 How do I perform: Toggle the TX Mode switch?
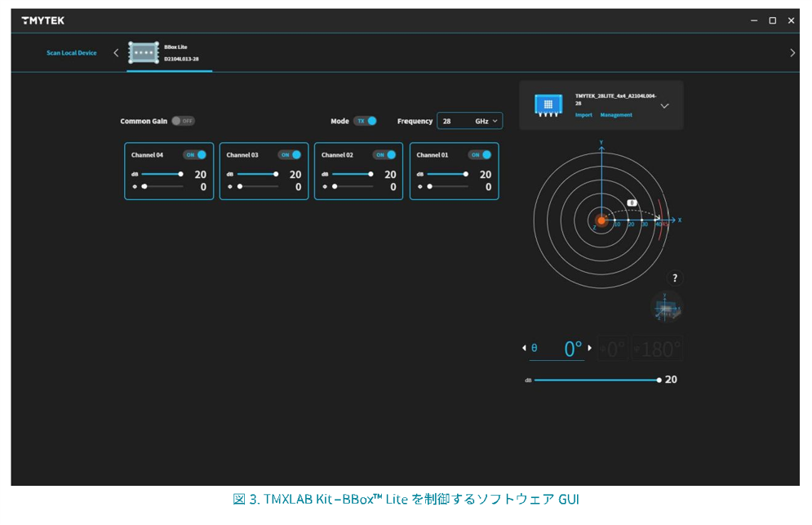(x=366, y=121)
